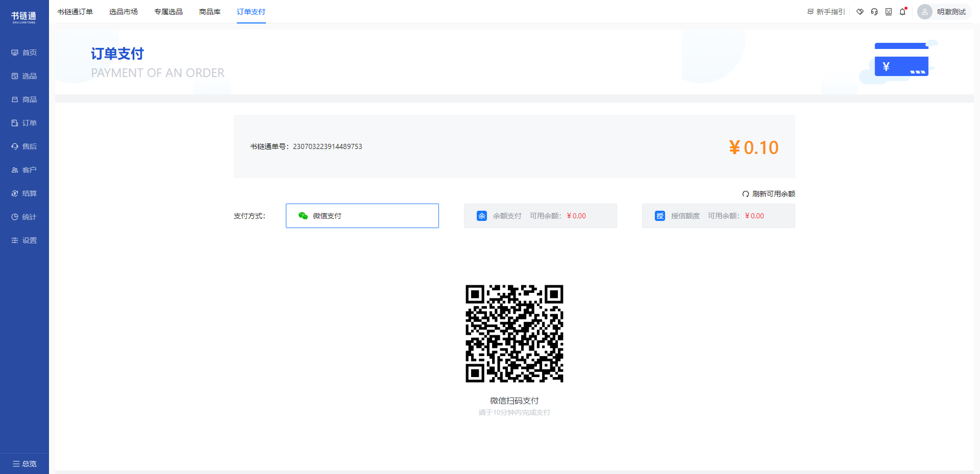Click the ¥0.10 payment amount

click(753, 147)
